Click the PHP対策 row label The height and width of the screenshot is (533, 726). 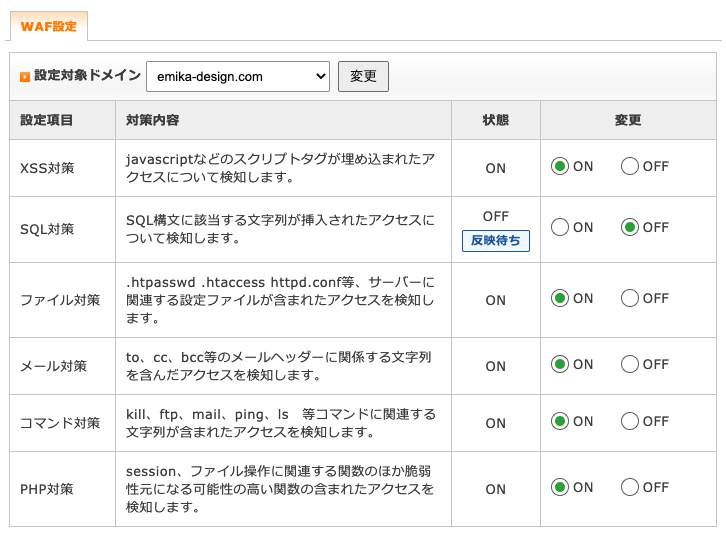tap(47, 489)
